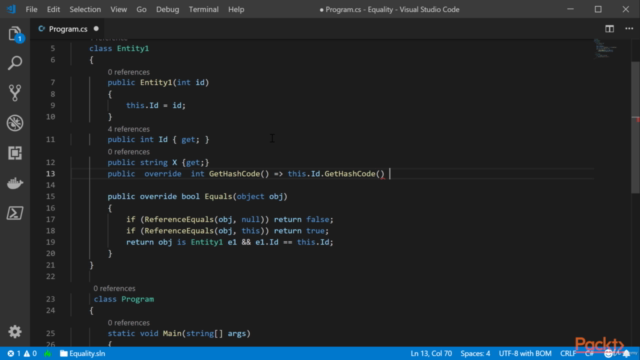This screenshot has height=360, width=640.
Task: Click the unsaved dot on the Program.cs tab
Action: tap(96, 29)
